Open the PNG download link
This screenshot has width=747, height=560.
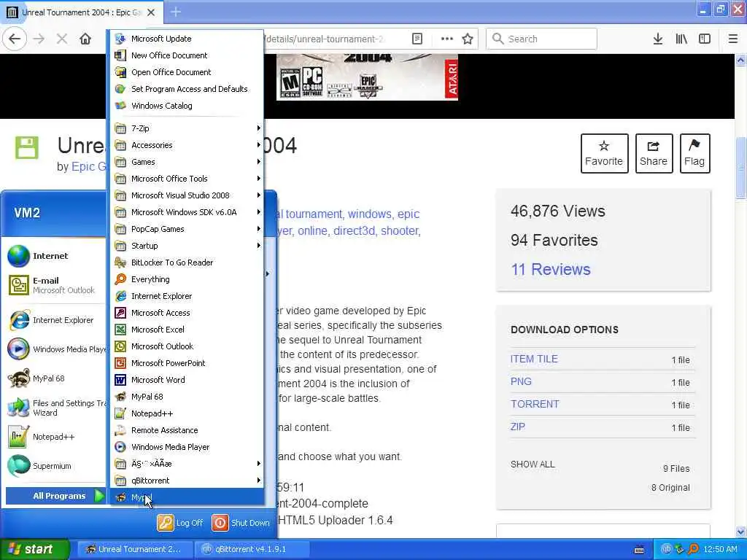coord(521,381)
